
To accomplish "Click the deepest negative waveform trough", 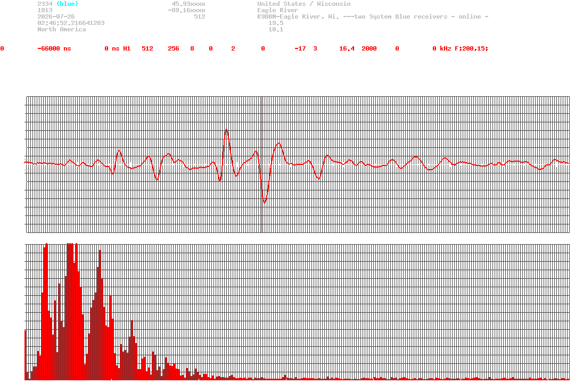I will point(265,202).
